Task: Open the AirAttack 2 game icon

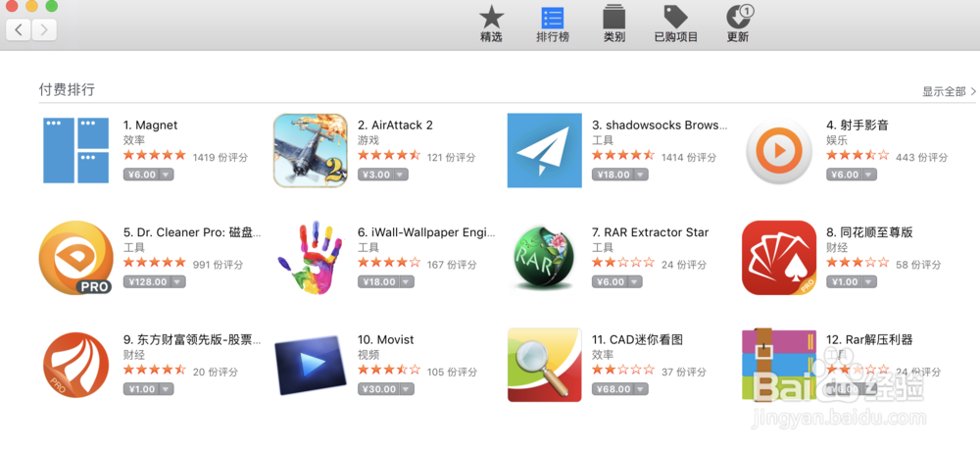Action: tap(311, 150)
